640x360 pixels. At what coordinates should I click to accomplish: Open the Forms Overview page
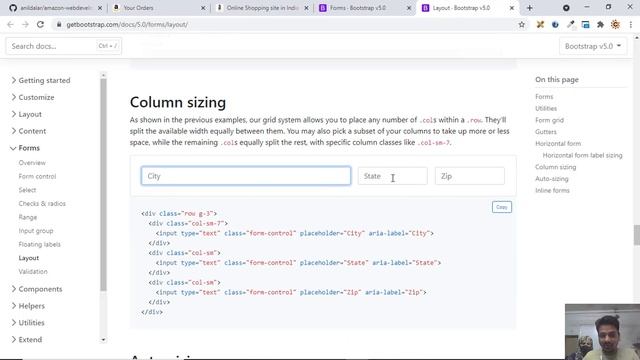point(32,163)
